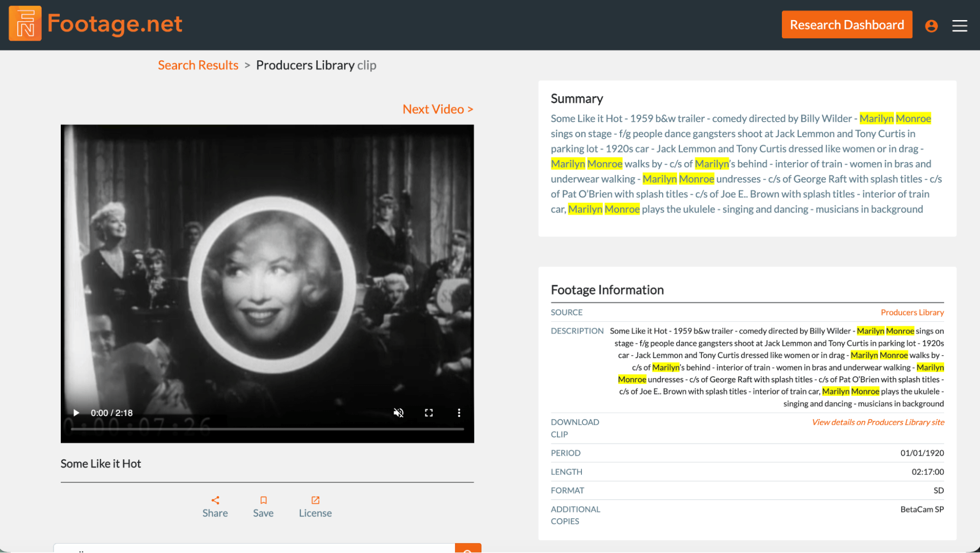Open the user account icon
980x553 pixels.
(x=931, y=25)
